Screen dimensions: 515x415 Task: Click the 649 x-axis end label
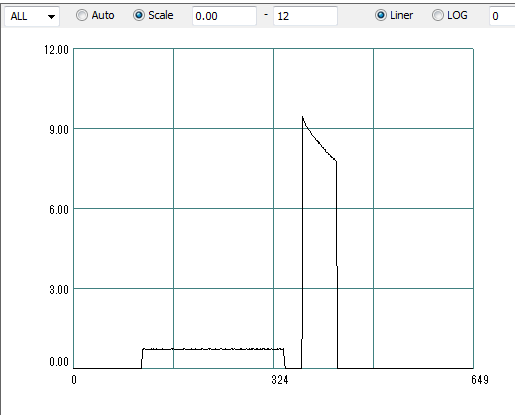[x=480, y=380]
